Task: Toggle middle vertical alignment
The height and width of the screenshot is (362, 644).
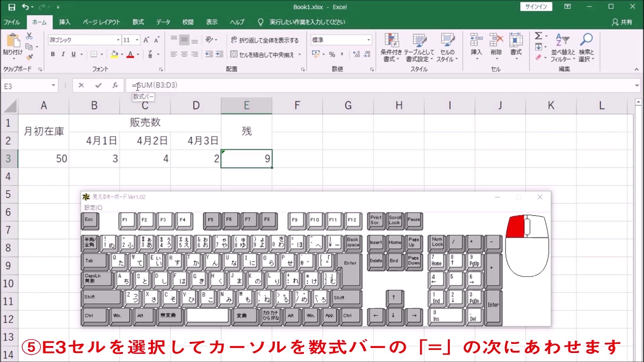Action: (184, 39)
